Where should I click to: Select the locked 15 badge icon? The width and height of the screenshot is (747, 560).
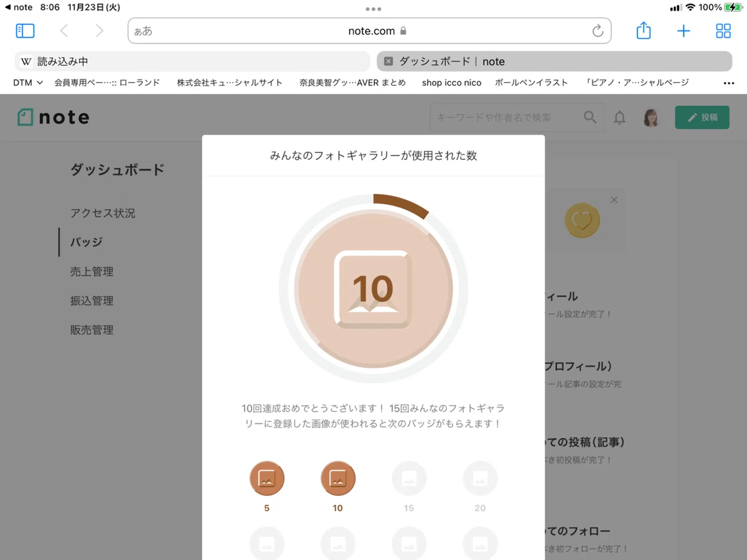click(408, 478)
